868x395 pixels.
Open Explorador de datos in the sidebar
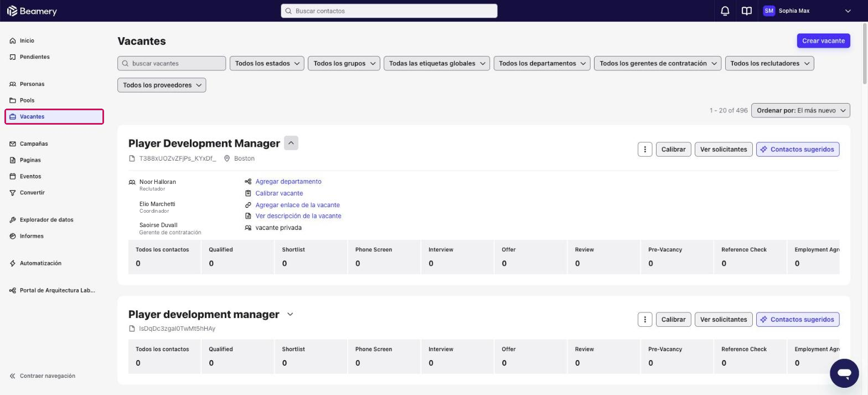[46, 220]
